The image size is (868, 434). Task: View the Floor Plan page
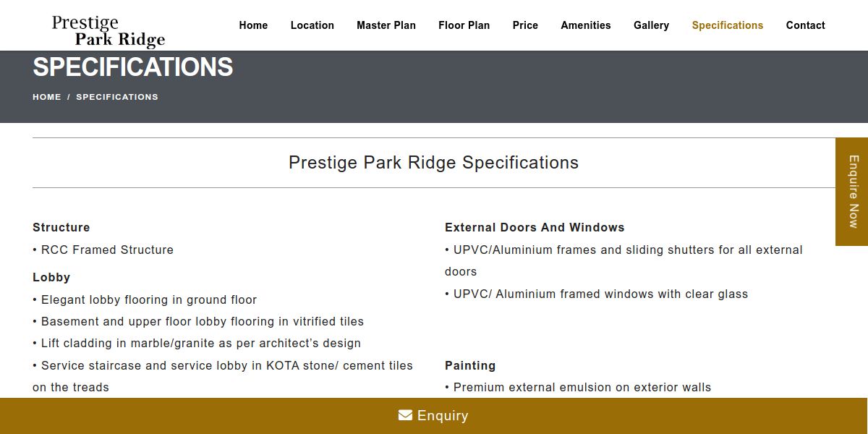(x=464, y=25)
